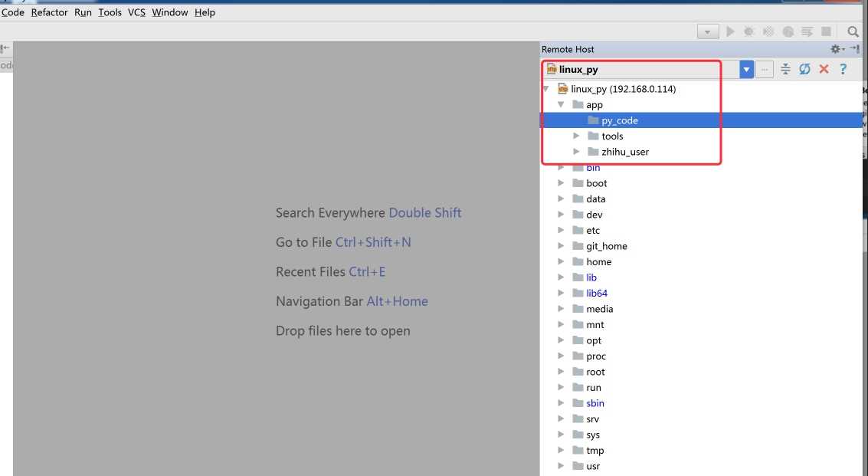Click the lib64 folder icon
Screen dimensions: 868x476
(578, 293)
